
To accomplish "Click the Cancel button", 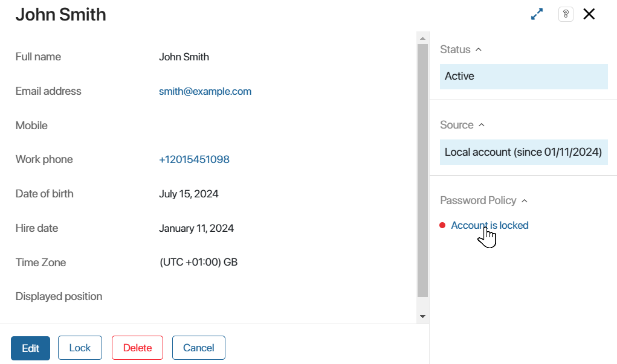I will click(x=199, y=348).
